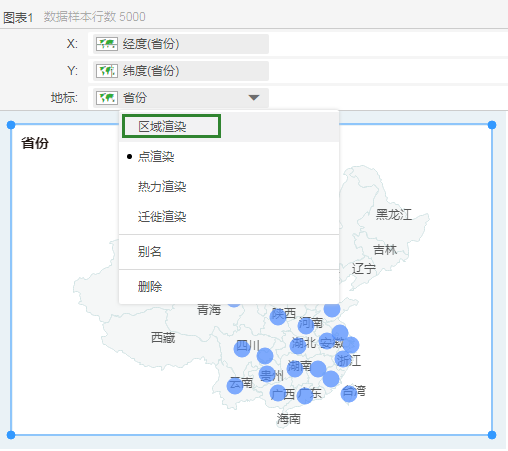Click the blue data point on 安徽
Screen dimensions: 508x451
click(327, 341)
